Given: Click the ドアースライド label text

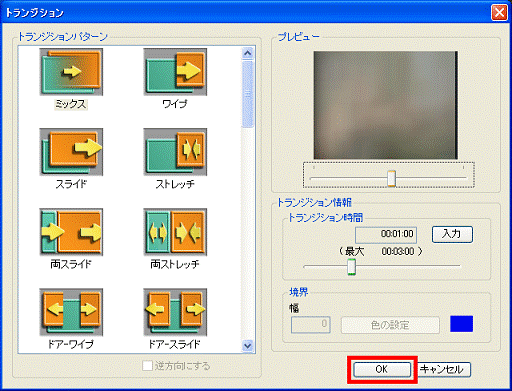Looking at the screenshot, I should pyautogui.click(x=174, y=344).
